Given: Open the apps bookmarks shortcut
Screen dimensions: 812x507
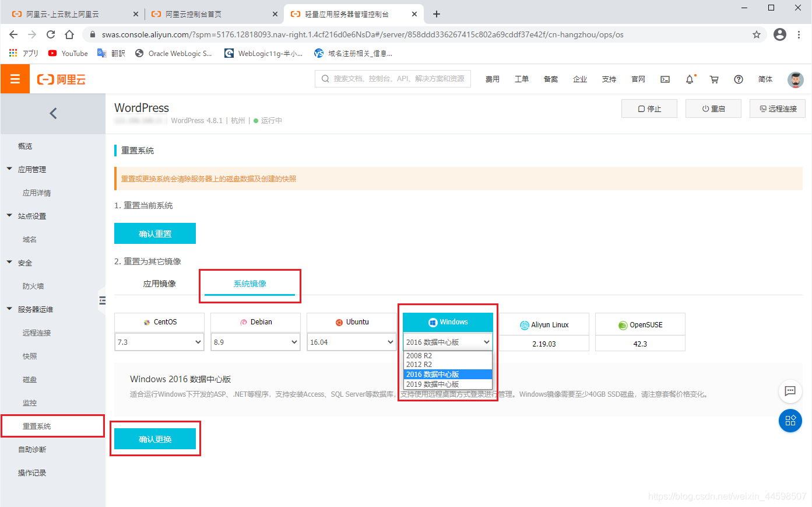Looking at the screenshot, I should [x=23, y=53].
